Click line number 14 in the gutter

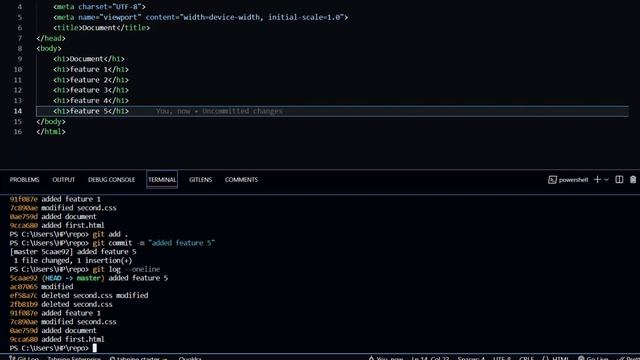pos(18,111)
